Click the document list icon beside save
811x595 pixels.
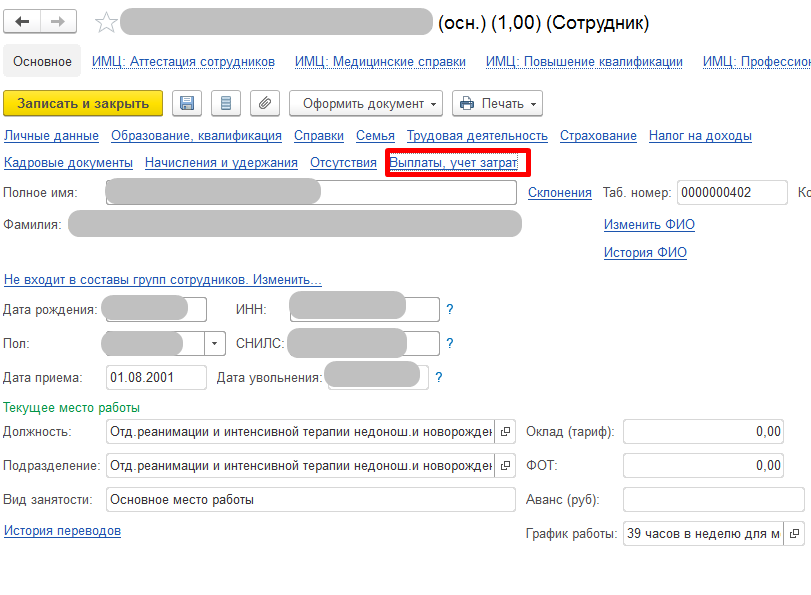pyautogui.click(x=226, y=103)
